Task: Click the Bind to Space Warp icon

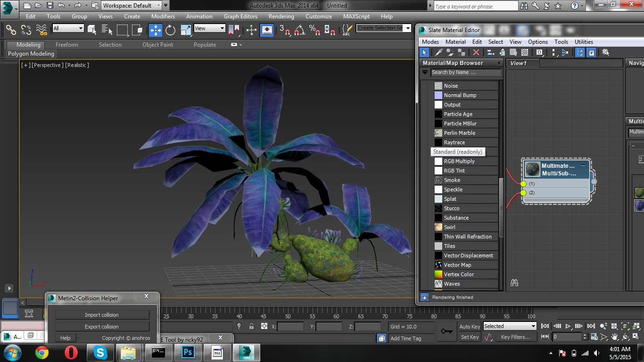Action: click(41, 30)
